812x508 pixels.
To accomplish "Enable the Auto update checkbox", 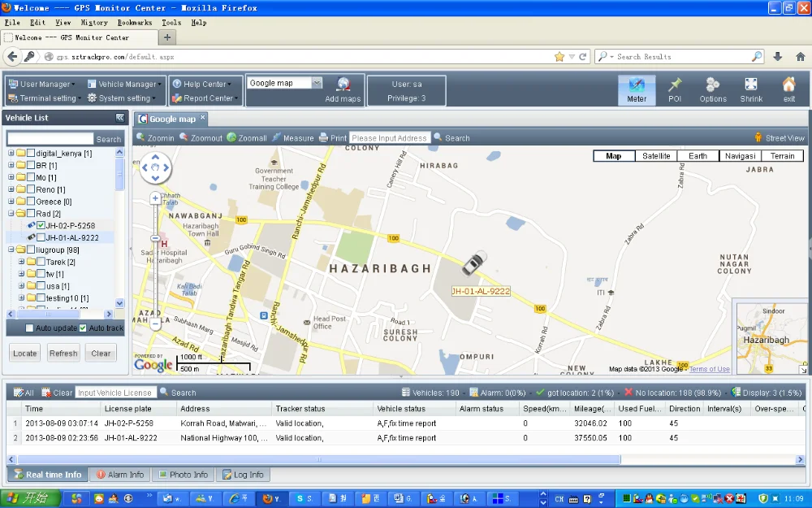I will 29,328.
